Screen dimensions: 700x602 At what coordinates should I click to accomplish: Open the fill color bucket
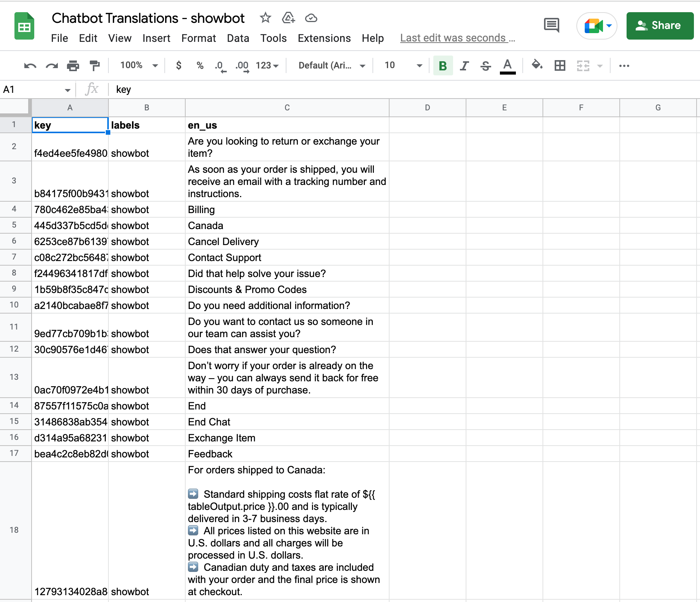(x=537, y=65)
